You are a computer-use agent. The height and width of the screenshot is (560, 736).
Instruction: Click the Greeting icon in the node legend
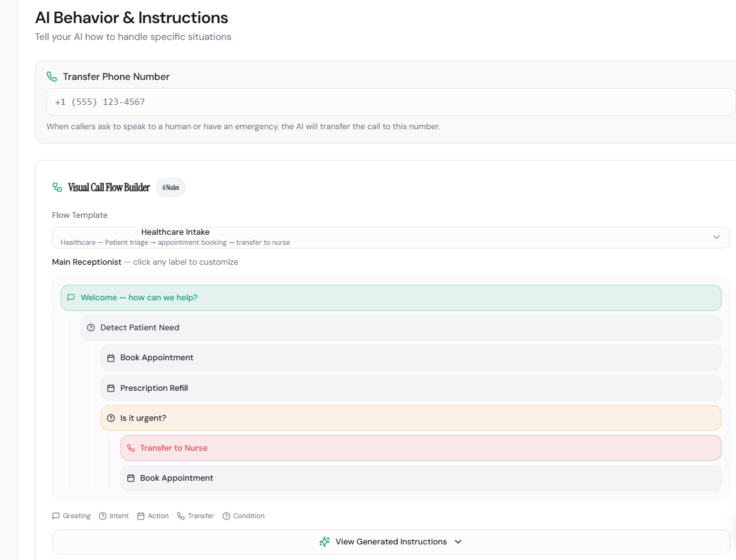point(55,516)
